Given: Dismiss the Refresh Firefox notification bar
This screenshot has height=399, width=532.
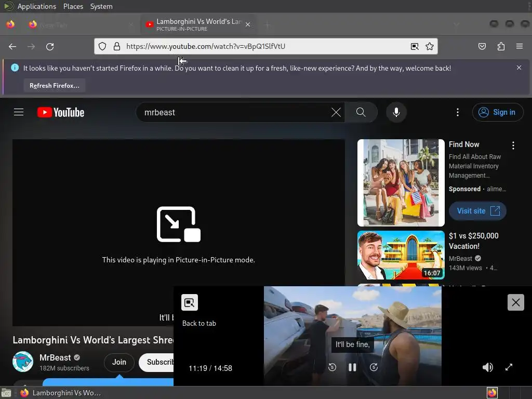Looking at the screenshot, I should pos(519,68).
